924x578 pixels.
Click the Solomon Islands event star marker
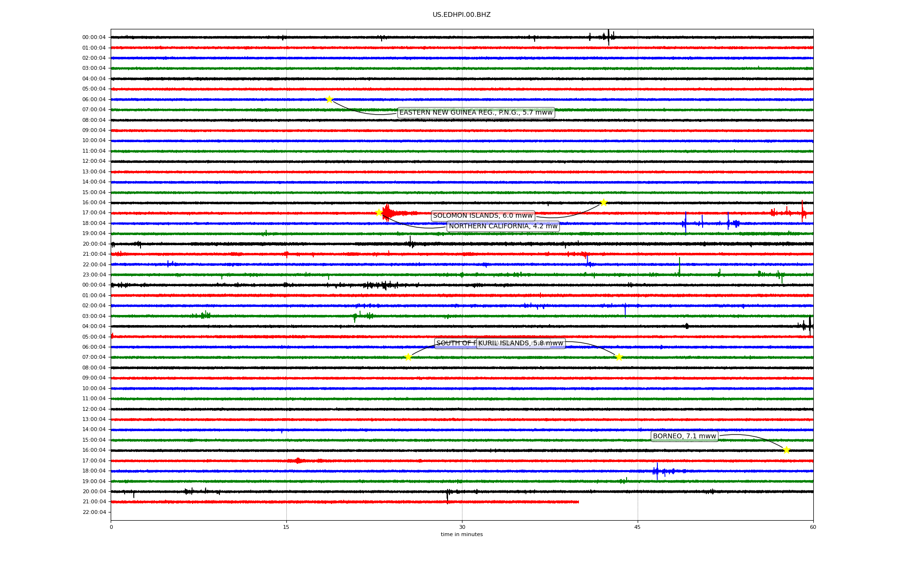tap(603, 202)
